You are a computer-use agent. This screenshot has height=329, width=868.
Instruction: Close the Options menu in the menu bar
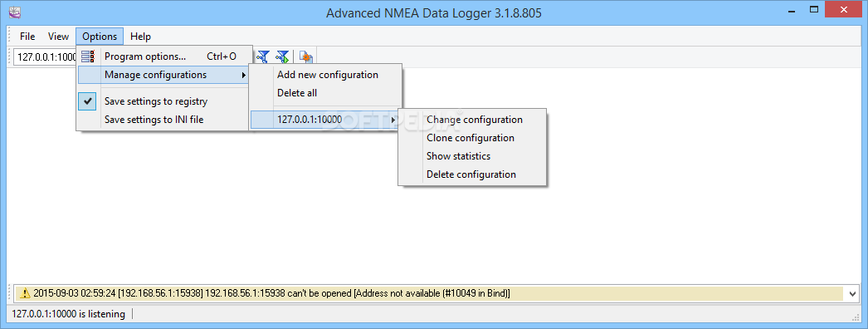(100, 37)
